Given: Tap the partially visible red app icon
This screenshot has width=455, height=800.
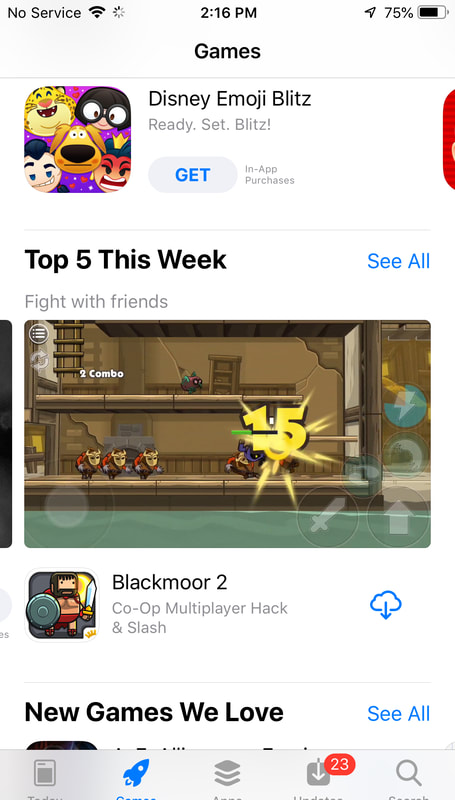Looking at the screenshot, I should point(449,139).
